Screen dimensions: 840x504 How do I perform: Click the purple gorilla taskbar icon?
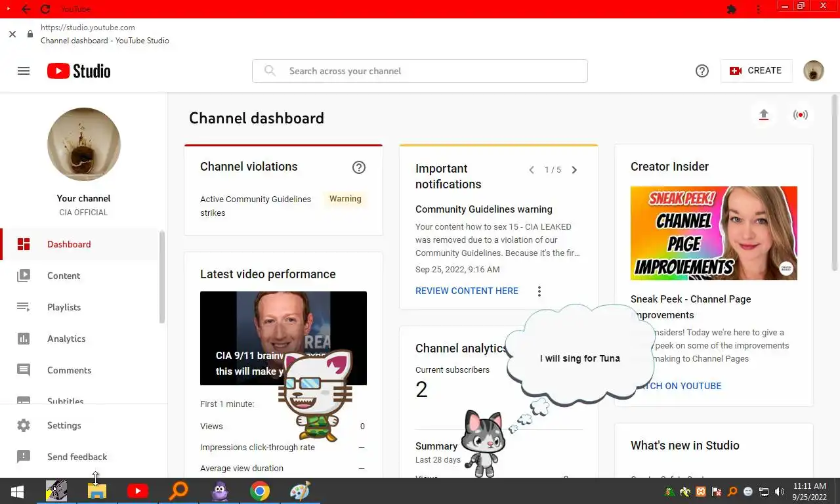[x=219, y=491]
